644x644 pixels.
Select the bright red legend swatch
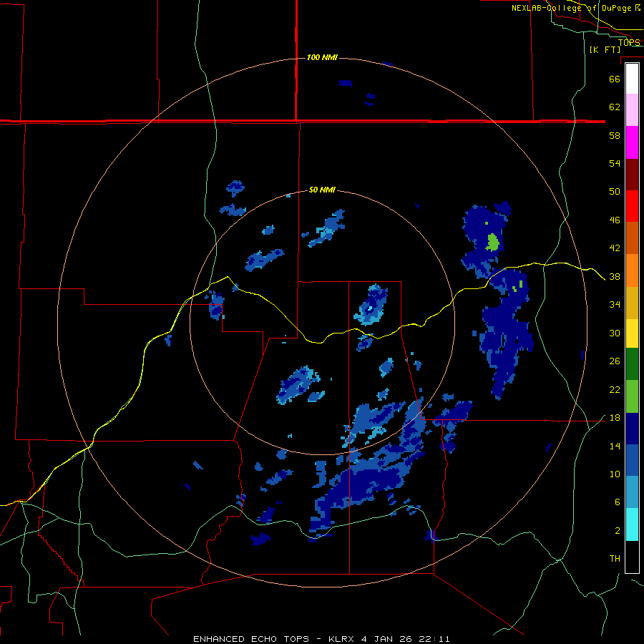pyautogui.click(x=632, y=206)
